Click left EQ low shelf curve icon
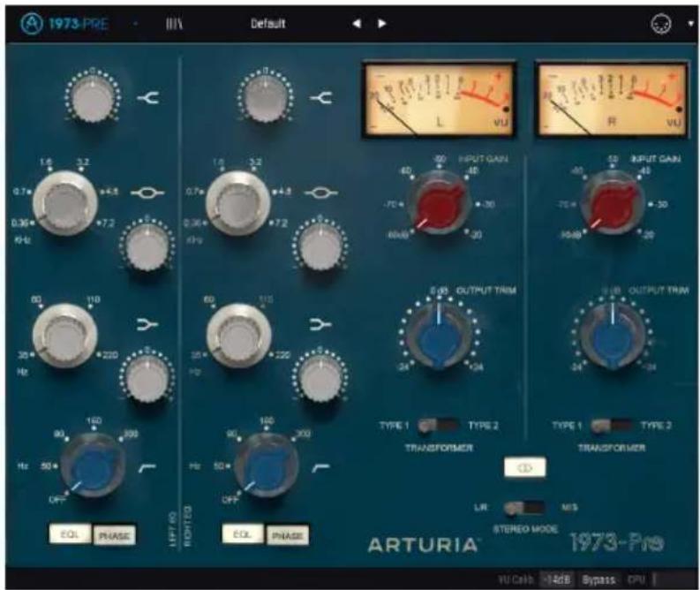The image size is (700, 590). coord(147,325)
